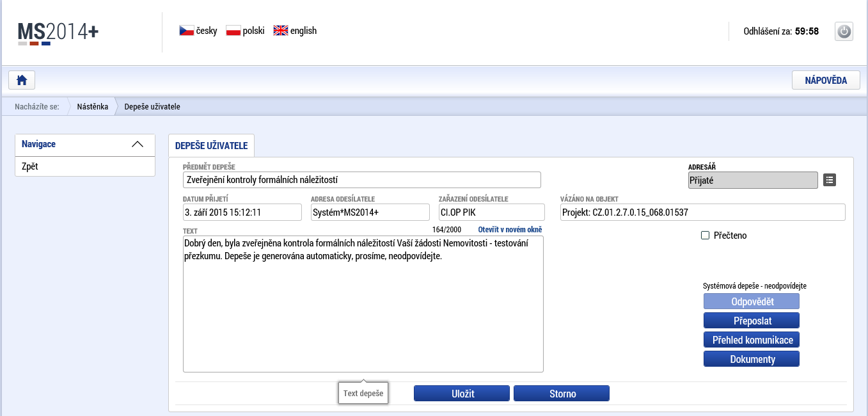The image size is (868, 416).
Task: Click the Adresa odesílatele field
Action: (370, 212)
